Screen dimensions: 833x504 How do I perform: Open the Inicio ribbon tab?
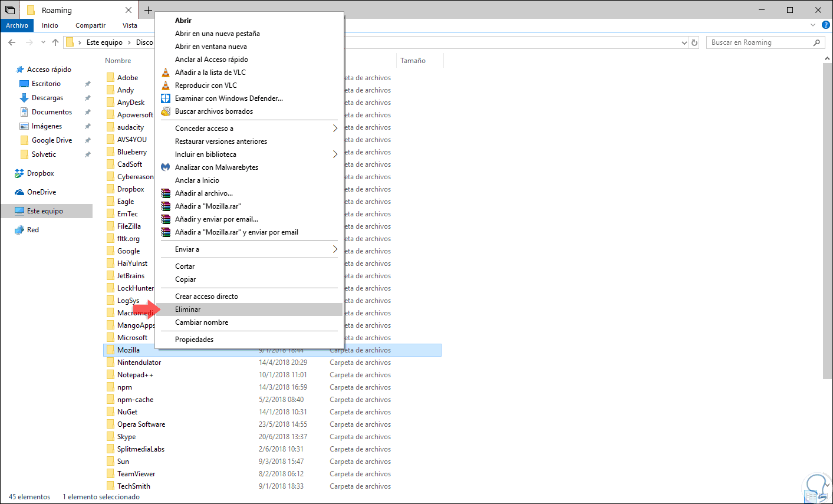click(50, 25)
